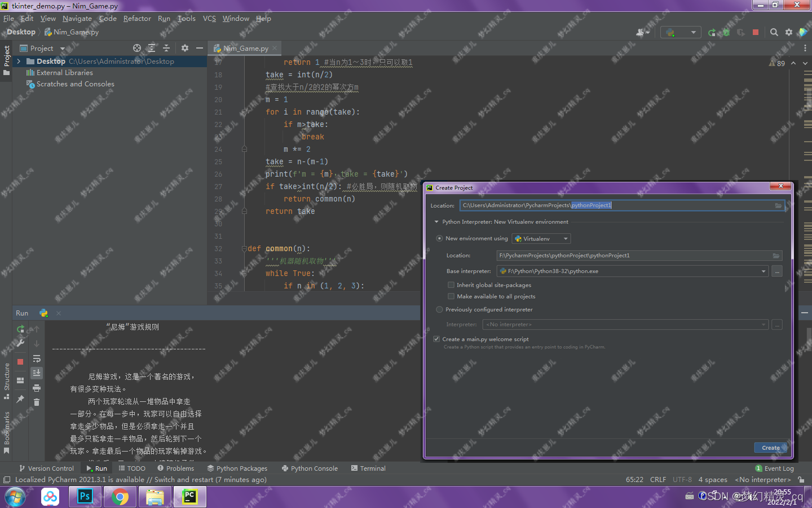Expand all in Project panel
This screenshot has width=812, height=508.
pyautogui.click(x=152, y=48)
